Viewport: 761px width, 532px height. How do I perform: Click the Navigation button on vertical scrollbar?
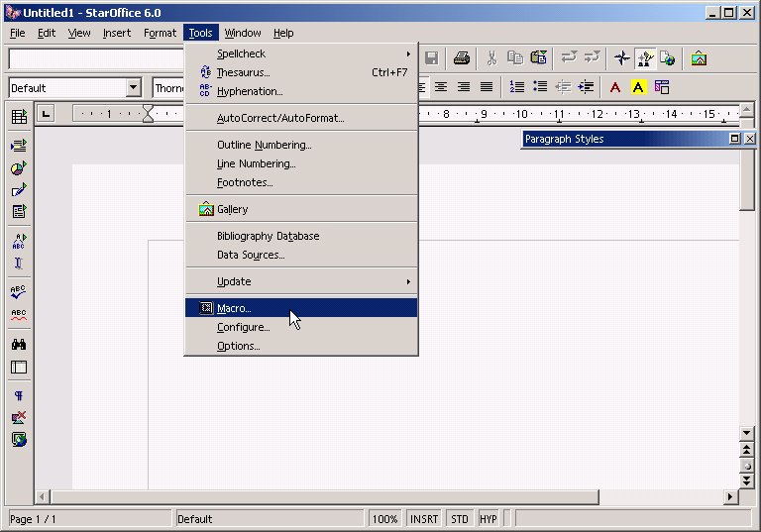coord(747,466)
